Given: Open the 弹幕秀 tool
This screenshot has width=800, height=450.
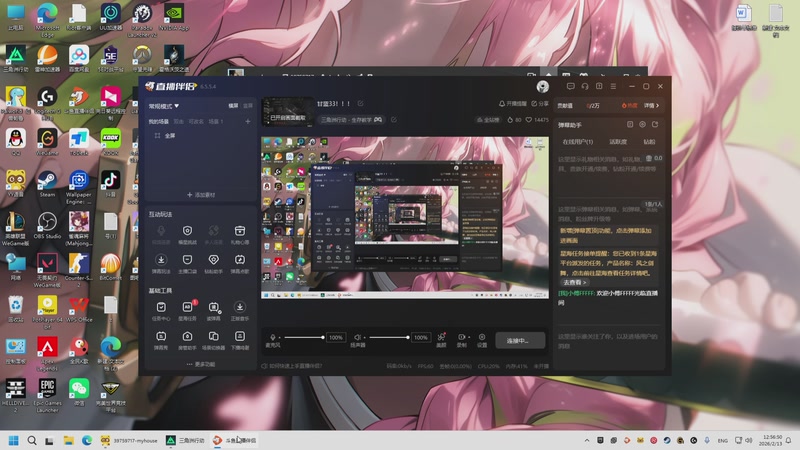Looking at the screenshot, I should coord(161,340).
